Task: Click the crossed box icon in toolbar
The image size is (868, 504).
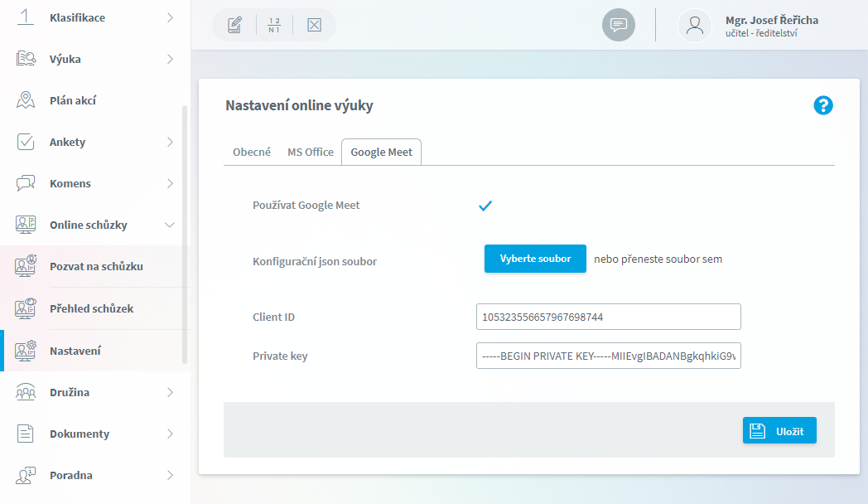Action: 314,25
